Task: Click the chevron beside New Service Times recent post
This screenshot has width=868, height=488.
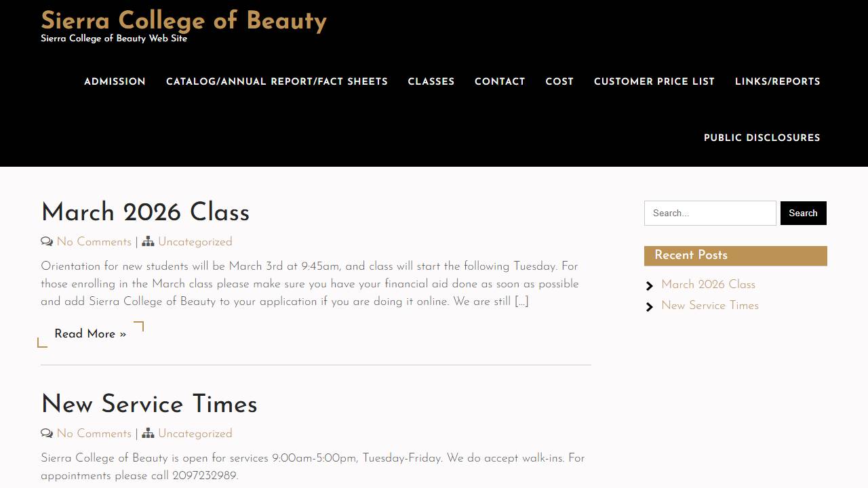Action: tap(650, 307)
